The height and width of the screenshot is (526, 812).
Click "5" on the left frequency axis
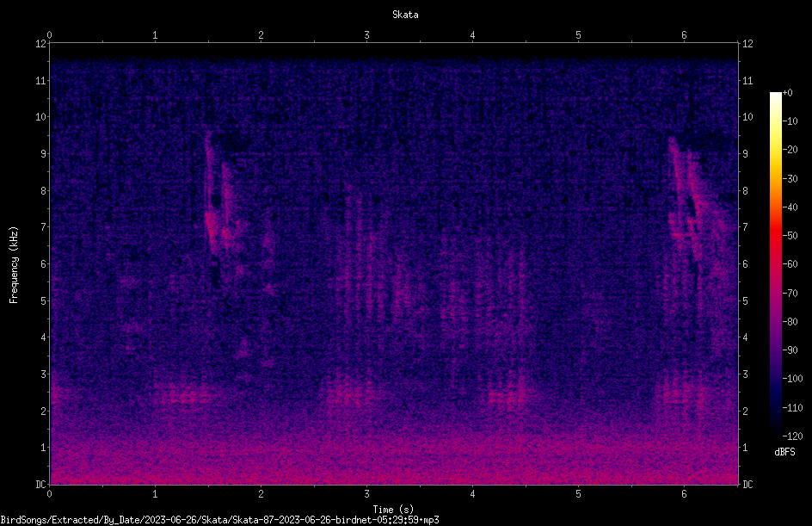tap(43, 300)
